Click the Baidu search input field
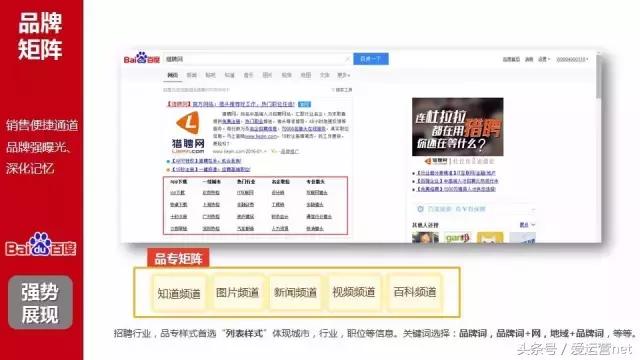The image size is (640, 360). 258,59
